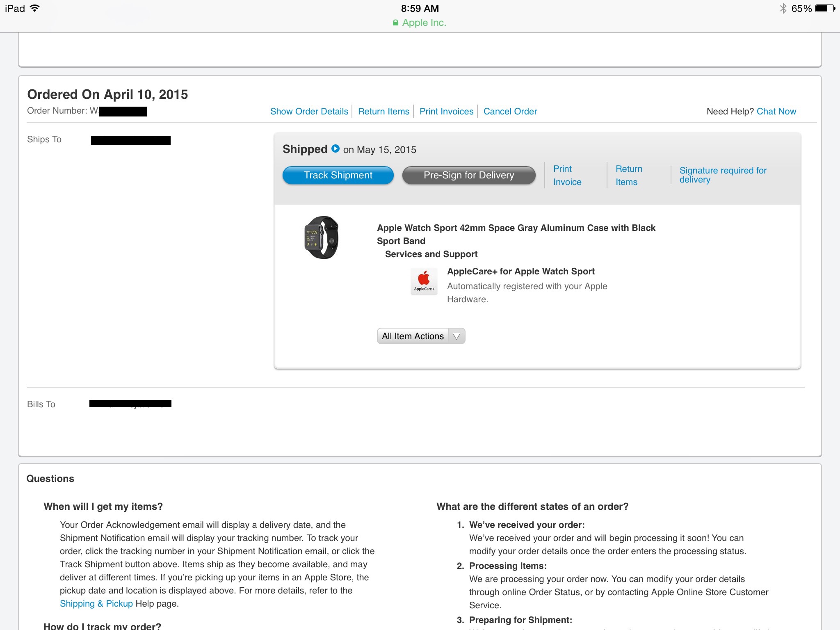Click Pre-Sign for Delivery button
840x630 pixels.
pos(469,175)
